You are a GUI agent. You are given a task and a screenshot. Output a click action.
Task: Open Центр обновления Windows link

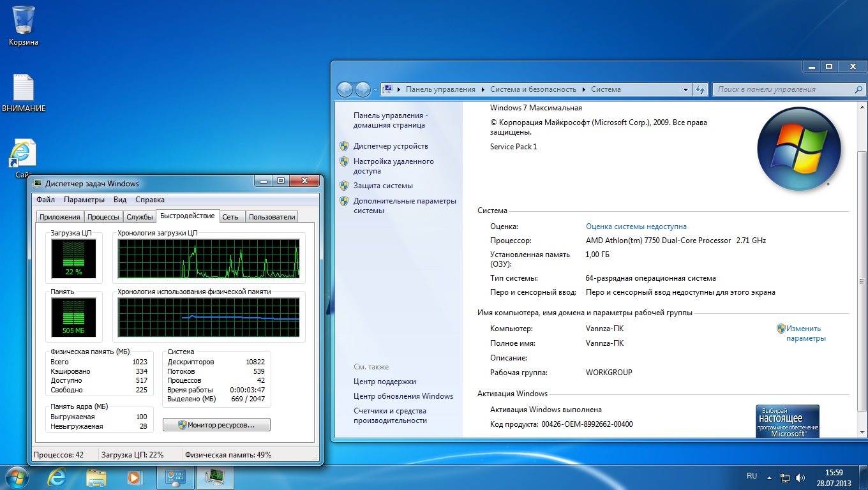click(x=403, y=396)
